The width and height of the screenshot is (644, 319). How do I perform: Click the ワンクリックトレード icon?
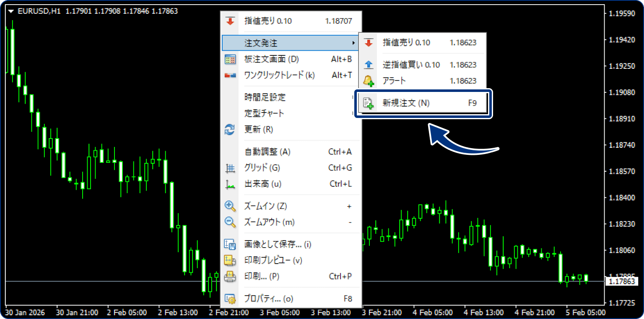click(x=230, y=76)
